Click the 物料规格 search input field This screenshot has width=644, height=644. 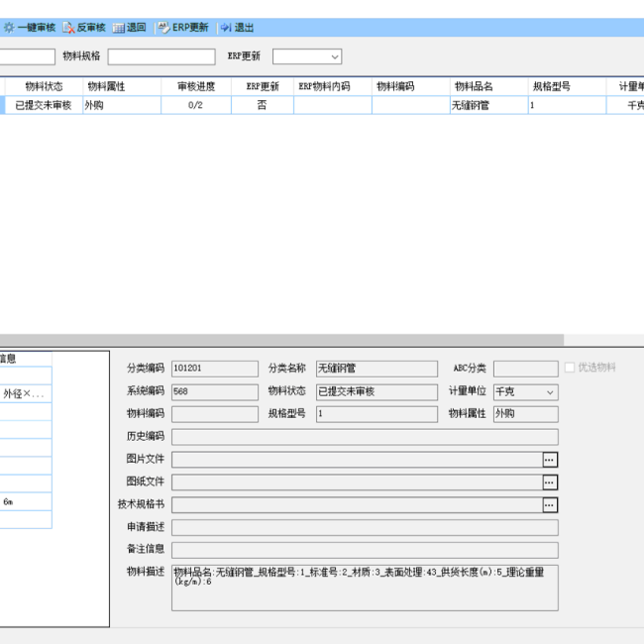coord(161,56)
